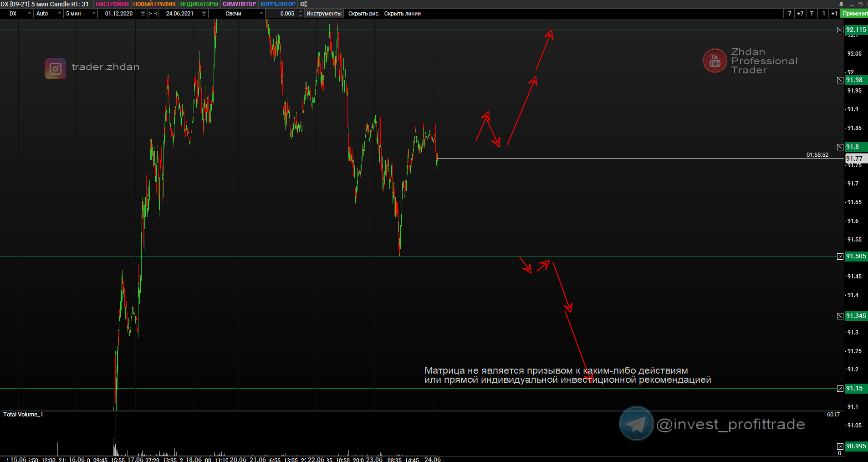The image size is (868, 462).
Task: Click the '>' date shift arrow
Action: 150,14
